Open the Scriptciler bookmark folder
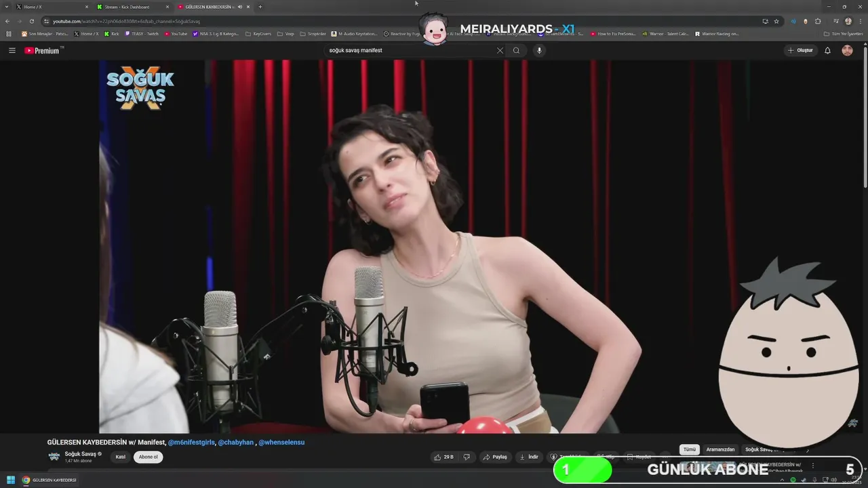This screenshot has width=868, height=488. coord(313,33)
